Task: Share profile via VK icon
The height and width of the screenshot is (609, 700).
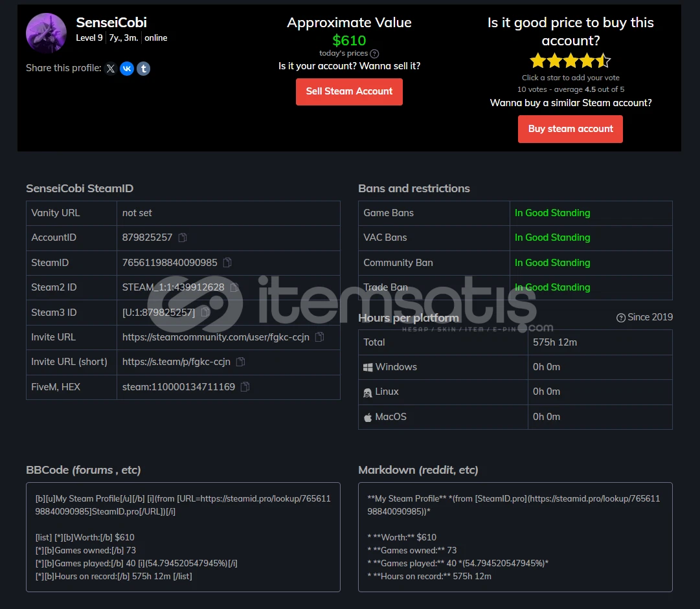Action: (127, 69)
